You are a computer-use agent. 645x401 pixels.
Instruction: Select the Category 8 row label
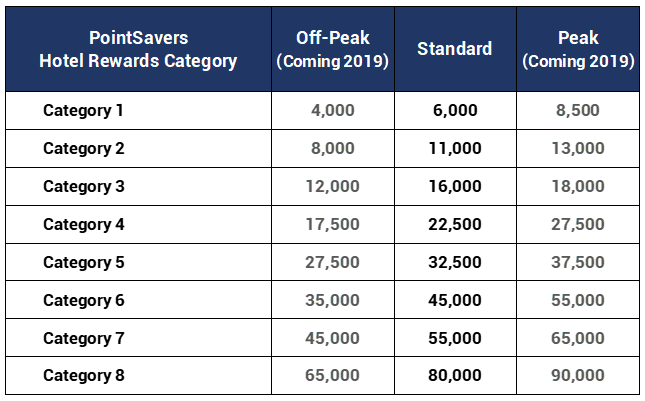[84, 376]
